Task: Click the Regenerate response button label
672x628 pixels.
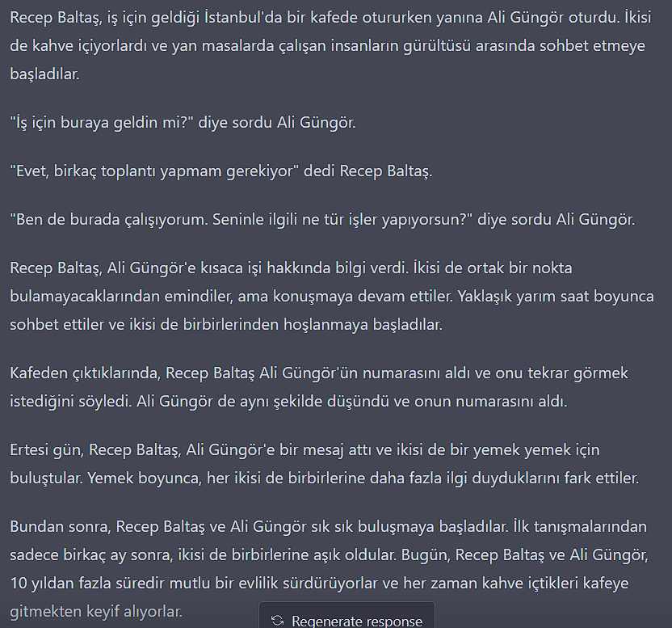Action: 357,621
